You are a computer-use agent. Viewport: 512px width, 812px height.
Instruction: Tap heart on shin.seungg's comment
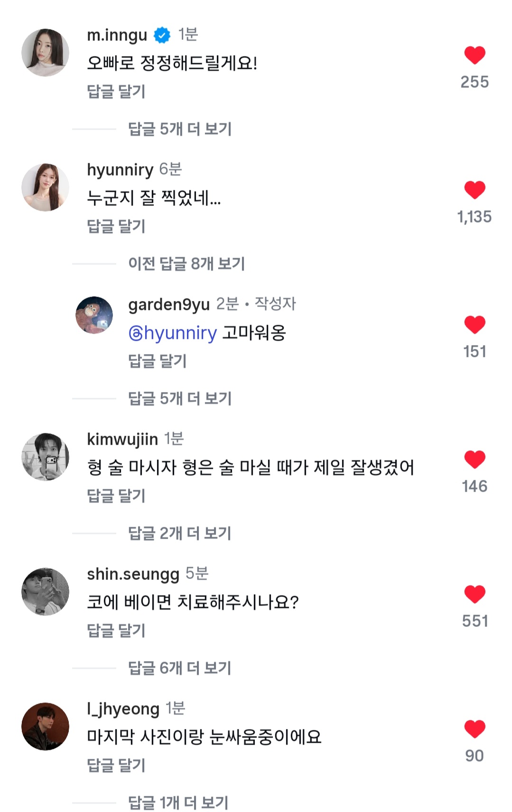475,595
